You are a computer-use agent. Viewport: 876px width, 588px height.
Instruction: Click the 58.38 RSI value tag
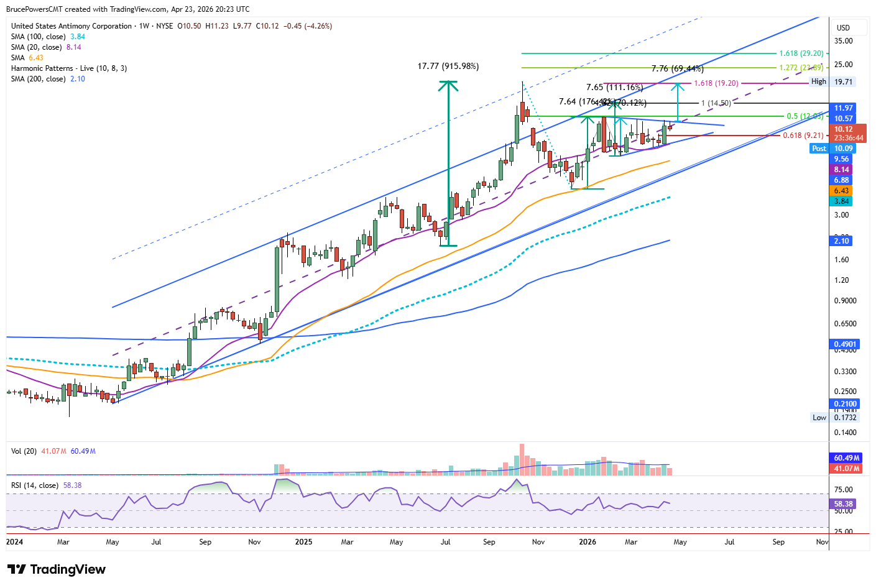(x=844, y=504)
